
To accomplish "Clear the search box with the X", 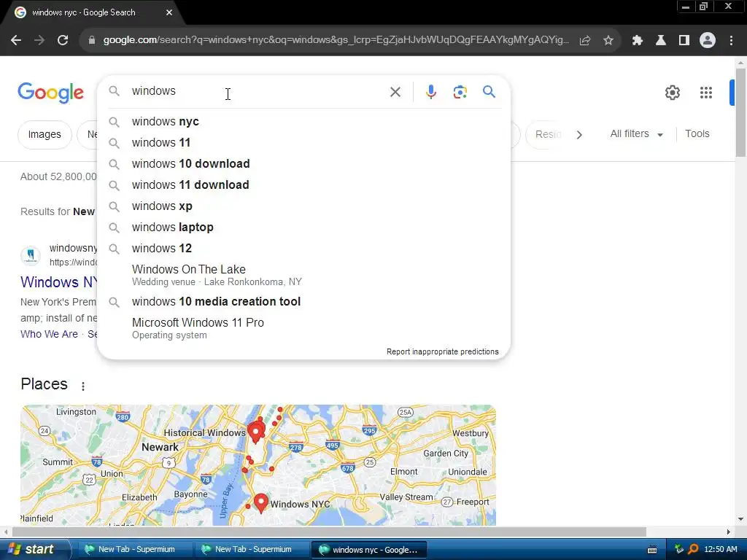I will (395, 92).
